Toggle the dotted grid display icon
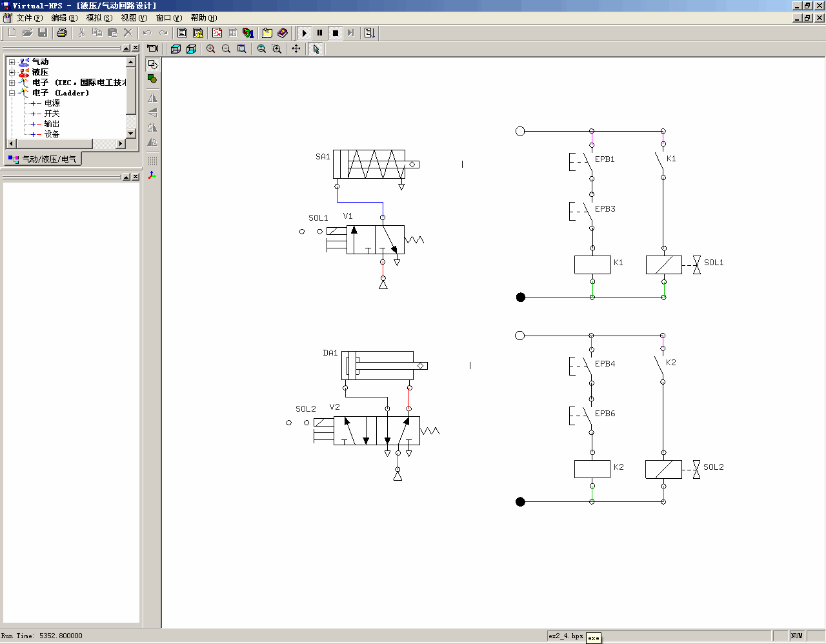The image size is (826, 644). pyautogui.click(x=152, y=160)
